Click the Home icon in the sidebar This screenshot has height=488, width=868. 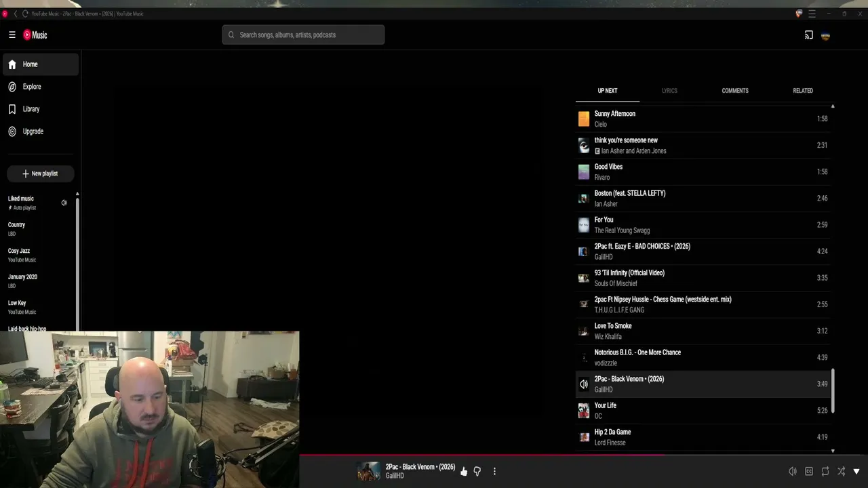[12, 64]
